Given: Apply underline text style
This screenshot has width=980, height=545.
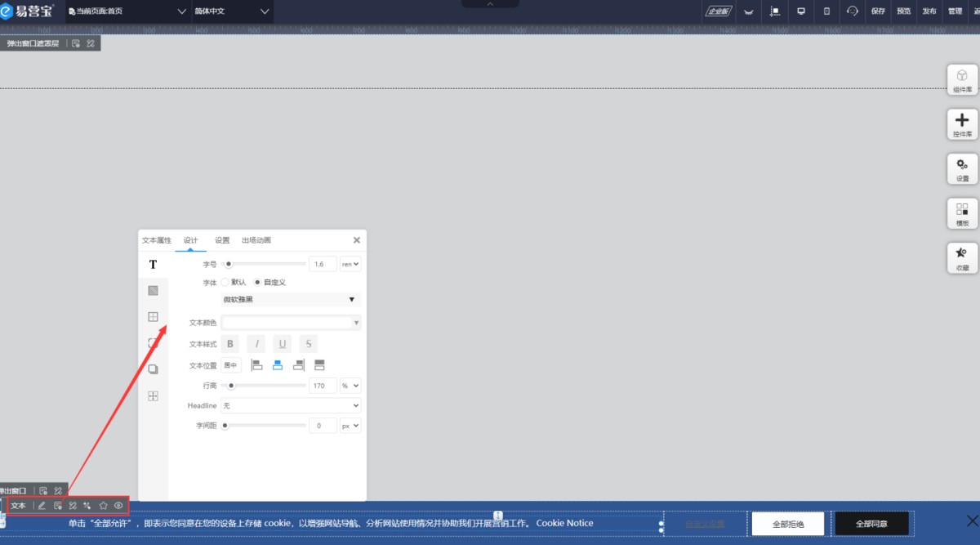Looking at the screenshot, I should (282, 344).
